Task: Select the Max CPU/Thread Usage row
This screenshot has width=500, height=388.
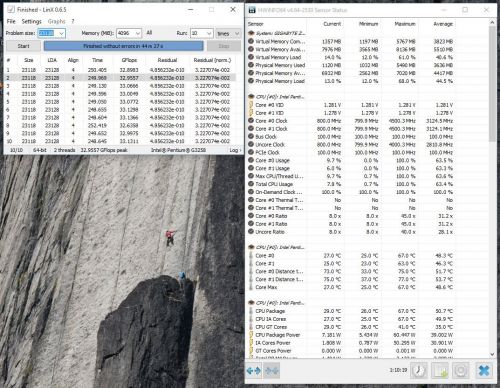Action: point(351,176)
